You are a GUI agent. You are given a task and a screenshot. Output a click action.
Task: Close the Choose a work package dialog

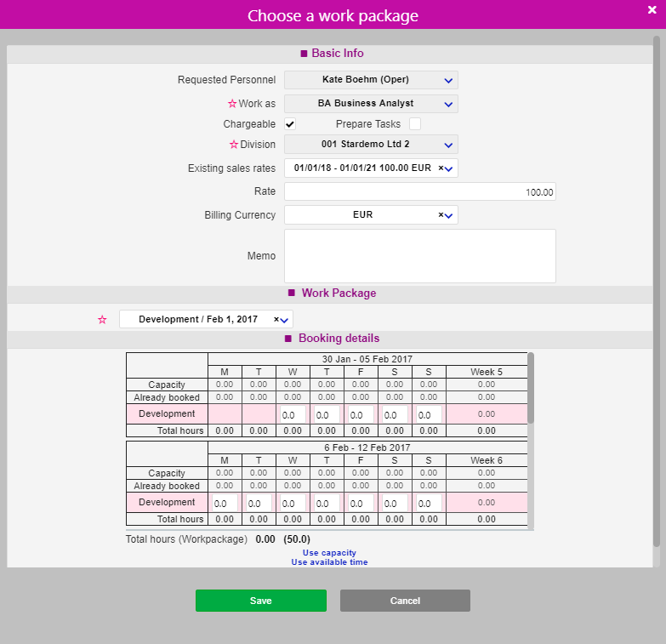point(652,9)
